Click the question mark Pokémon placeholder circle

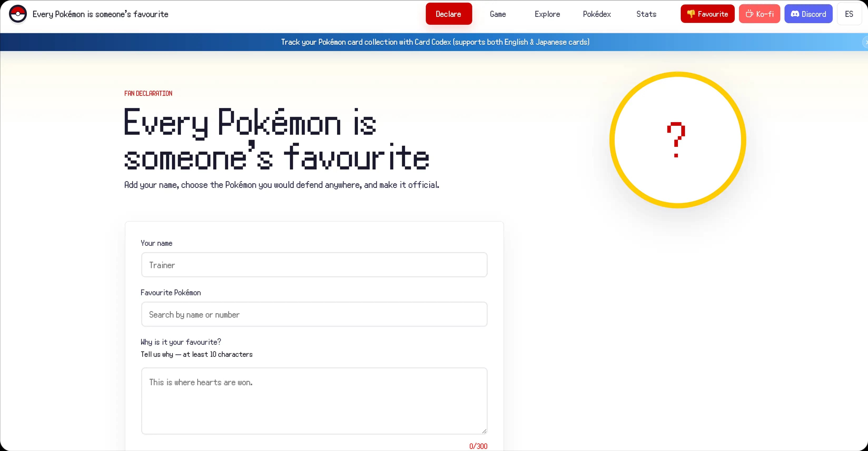[x=678, y=140]
